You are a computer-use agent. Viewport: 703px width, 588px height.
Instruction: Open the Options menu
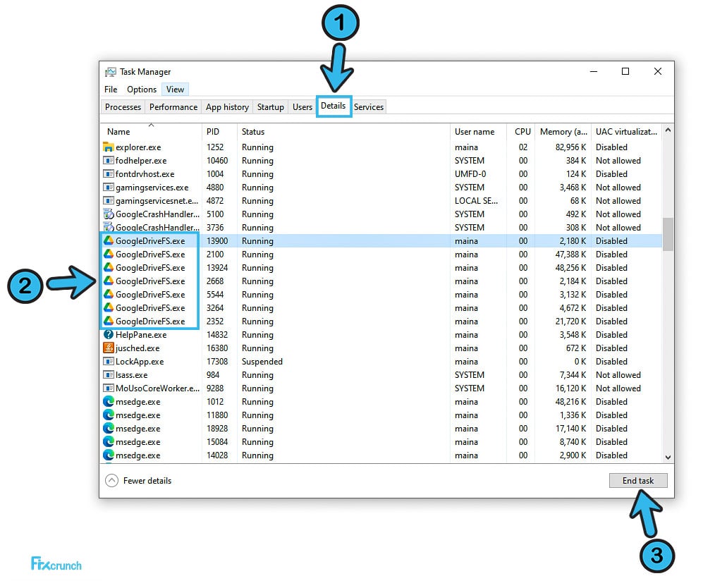click(x=142, y=89)
